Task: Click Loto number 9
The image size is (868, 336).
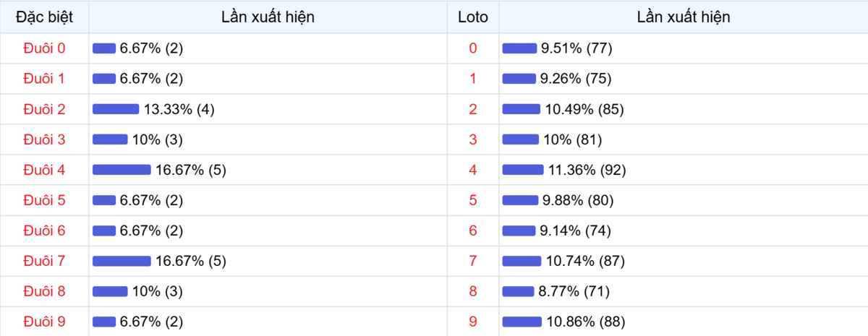Action: tap(473, 322)
